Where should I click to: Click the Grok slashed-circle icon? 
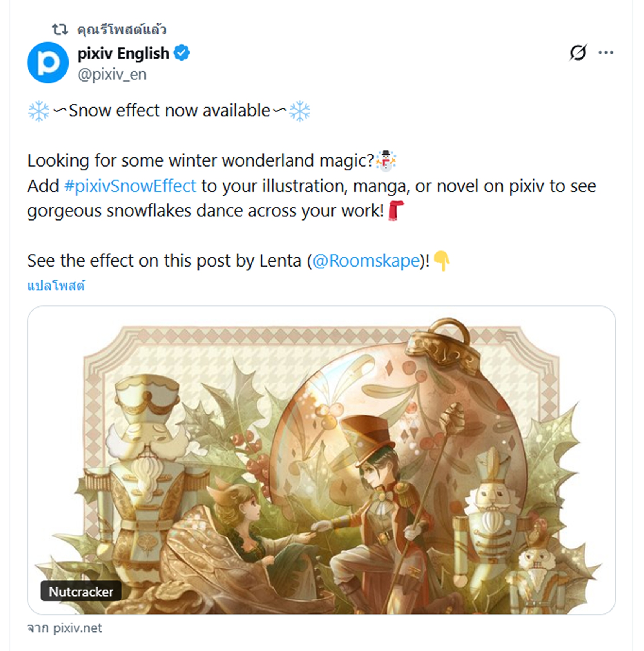[578, 52]
